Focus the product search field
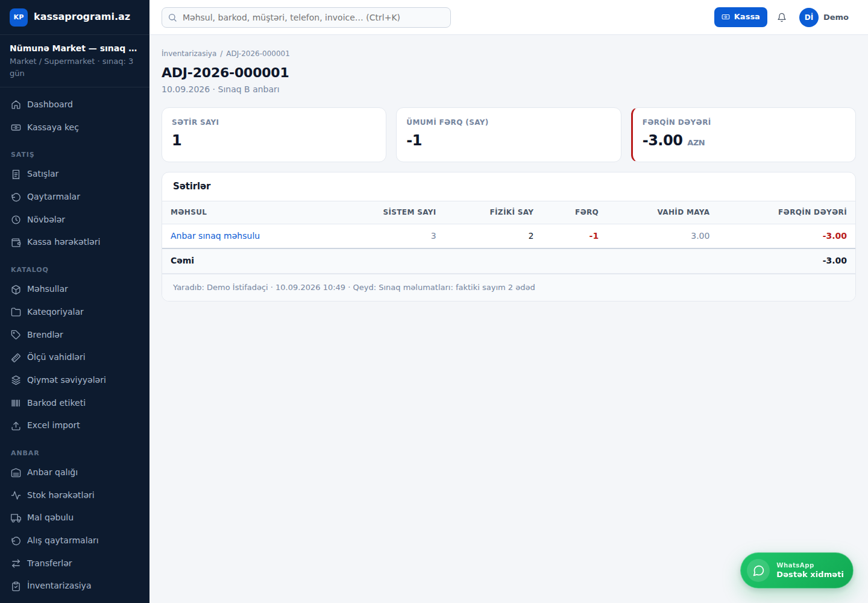The height and width of the screenshot is (603, 868). click(306, 17)
